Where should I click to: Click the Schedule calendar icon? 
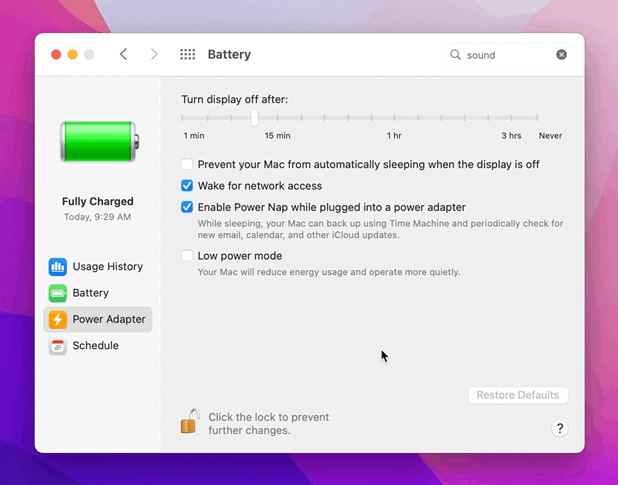58,346
